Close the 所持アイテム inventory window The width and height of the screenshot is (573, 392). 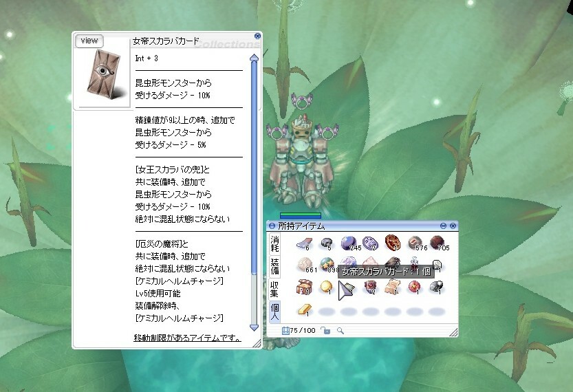(453, 226)
